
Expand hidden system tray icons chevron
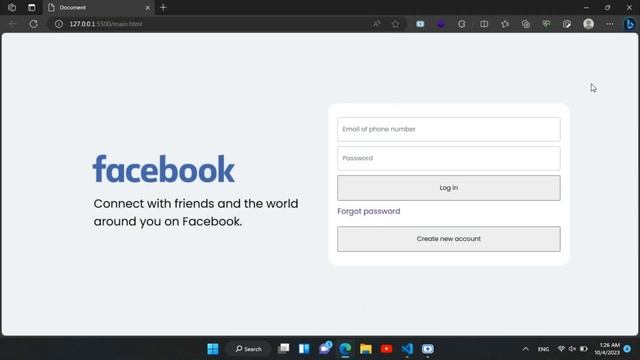click(526, 349)
